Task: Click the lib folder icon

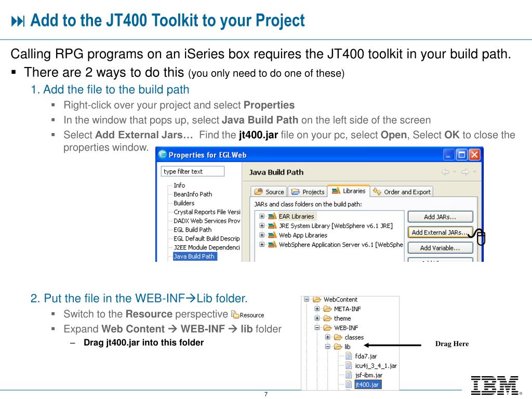Action: pos(338,347)
